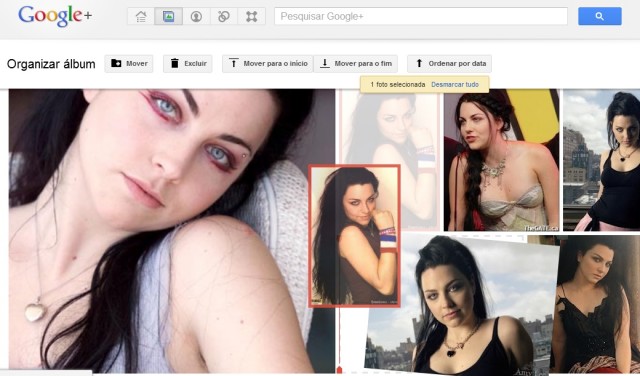Click Mover para o início button
The height and width of the screenshot is (376, 640).
(267, 64)
